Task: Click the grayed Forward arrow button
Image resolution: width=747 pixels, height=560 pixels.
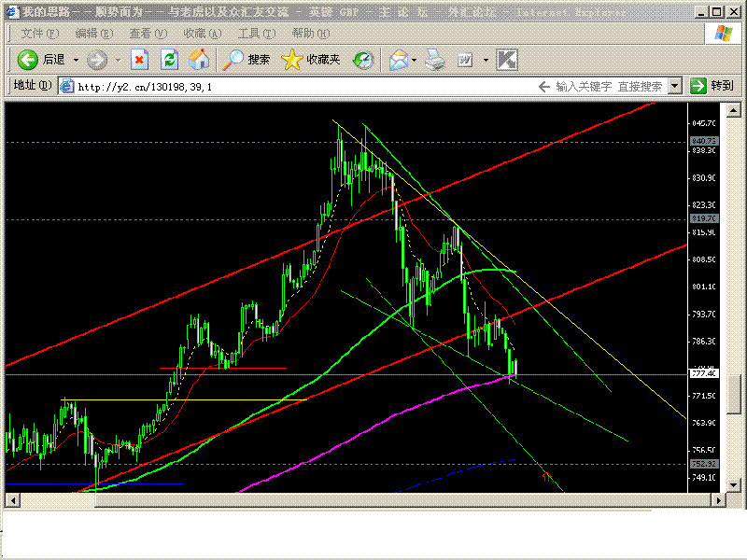Action: click(x=97, y=60)
